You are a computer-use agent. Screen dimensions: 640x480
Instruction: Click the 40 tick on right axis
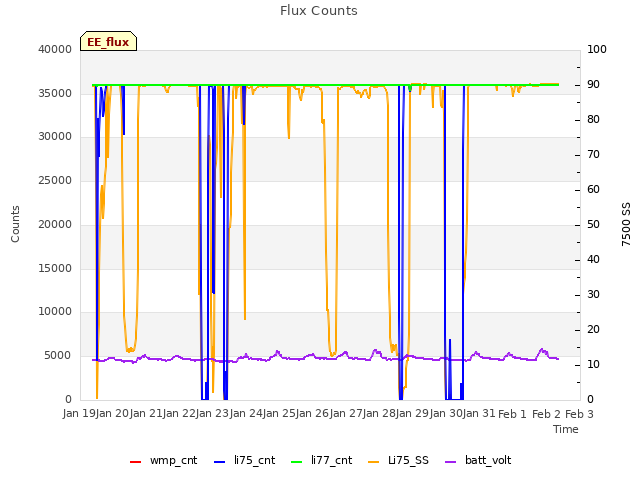click(x=593, y=260)
